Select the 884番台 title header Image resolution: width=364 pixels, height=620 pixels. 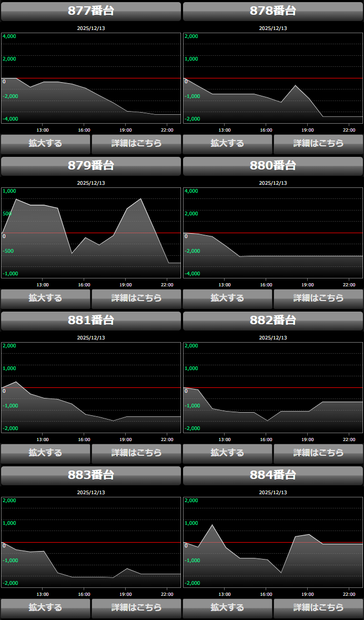(273, 475)
